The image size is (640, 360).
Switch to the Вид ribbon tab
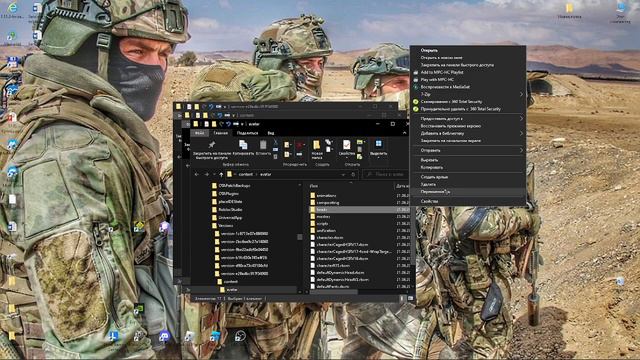point(271,133)
